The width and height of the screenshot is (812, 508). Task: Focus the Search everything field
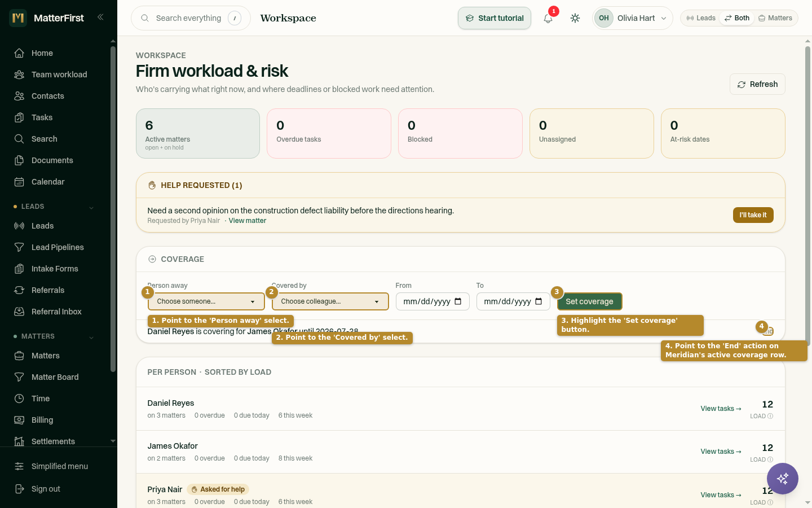coord(191,18)
